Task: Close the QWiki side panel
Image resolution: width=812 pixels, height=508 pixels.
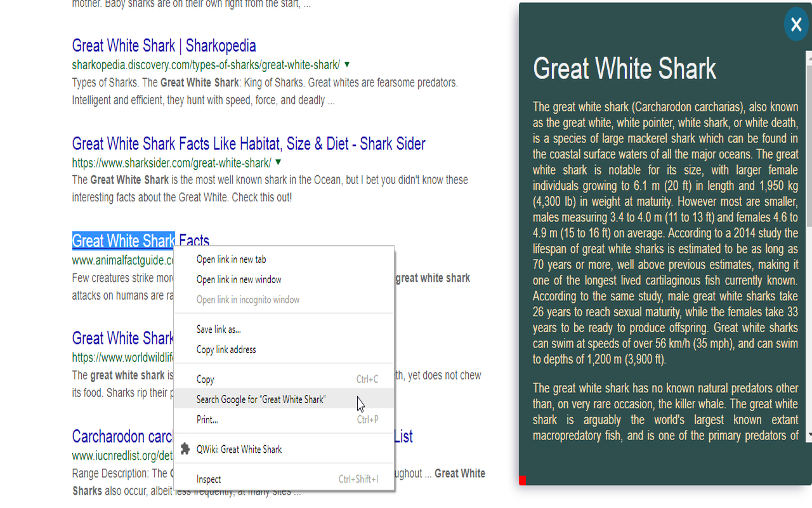Action: tap(796, 25)
